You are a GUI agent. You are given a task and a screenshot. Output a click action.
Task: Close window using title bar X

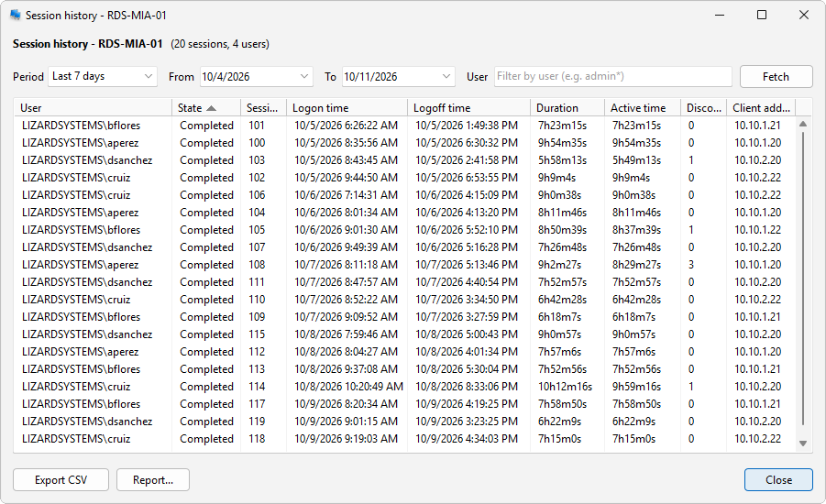pyautogui.click(x=804, y=15)
